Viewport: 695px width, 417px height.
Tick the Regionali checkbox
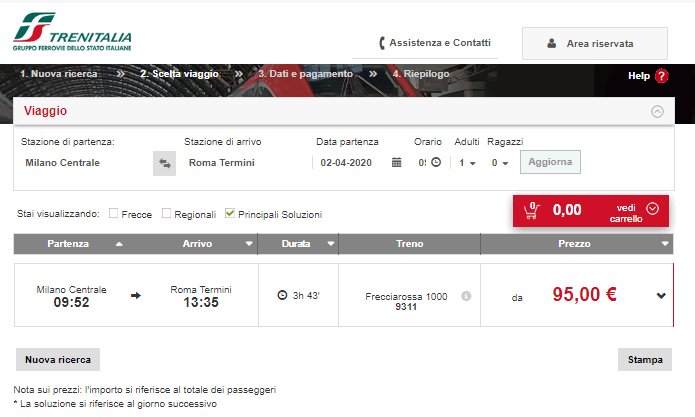[x=167, y=213]
